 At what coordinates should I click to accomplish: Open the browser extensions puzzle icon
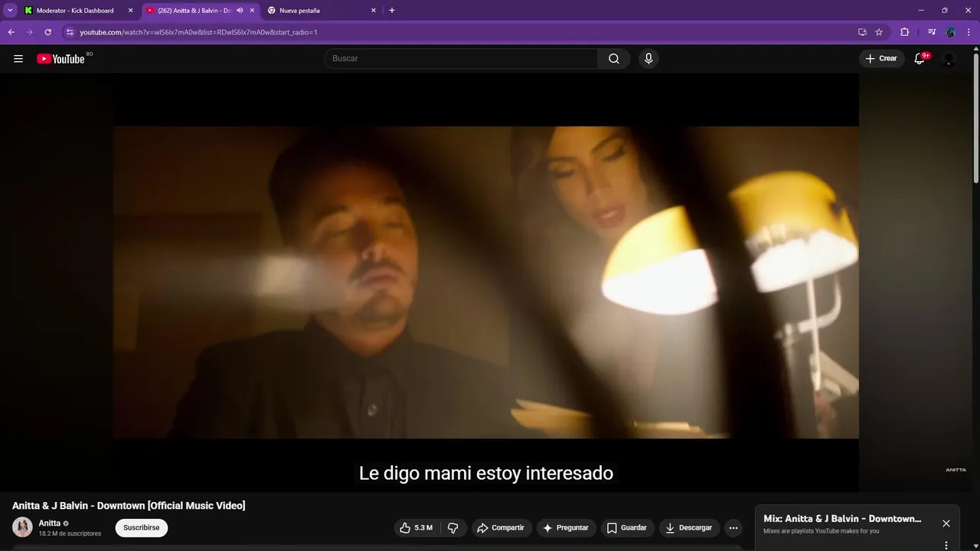pyautogui.click(x=904, y=32)
